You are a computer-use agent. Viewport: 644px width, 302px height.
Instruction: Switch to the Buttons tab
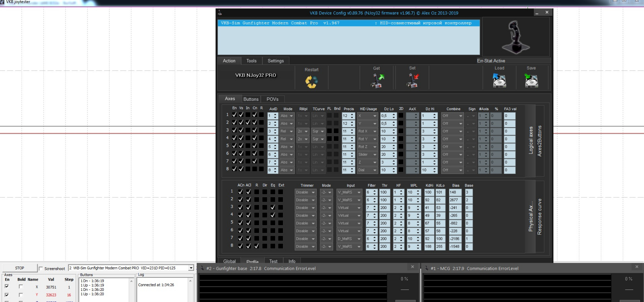click(x=251, y=99)
